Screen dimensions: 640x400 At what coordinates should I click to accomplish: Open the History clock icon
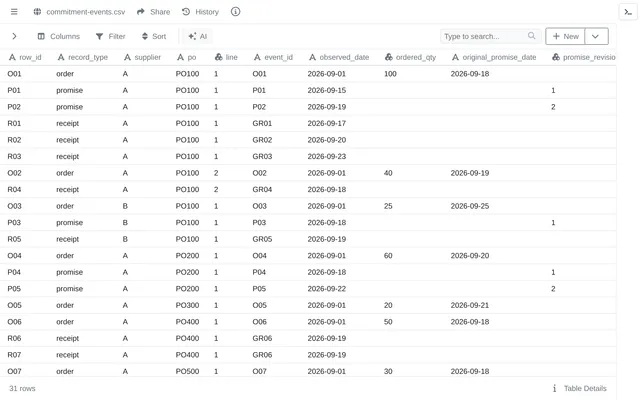(x=186, y=12)
